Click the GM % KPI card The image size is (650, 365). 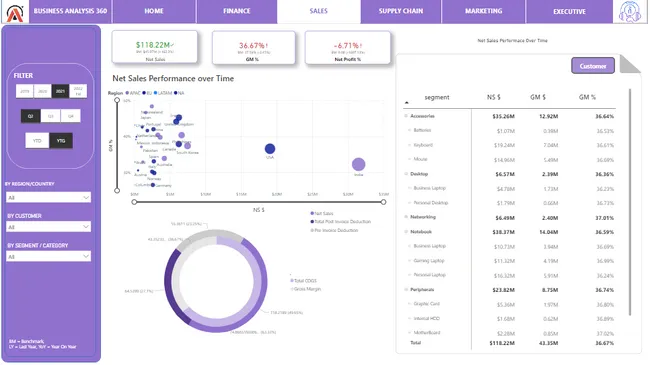[254, 47]
